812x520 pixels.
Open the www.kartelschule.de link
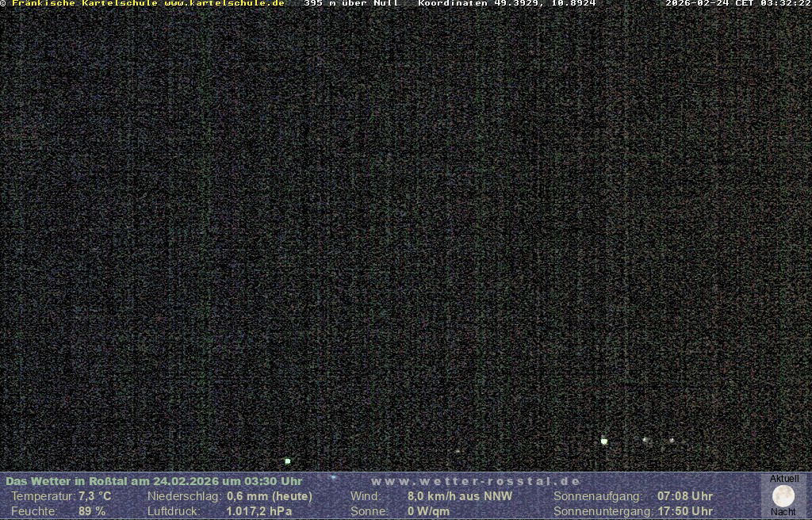click(224, 4)
